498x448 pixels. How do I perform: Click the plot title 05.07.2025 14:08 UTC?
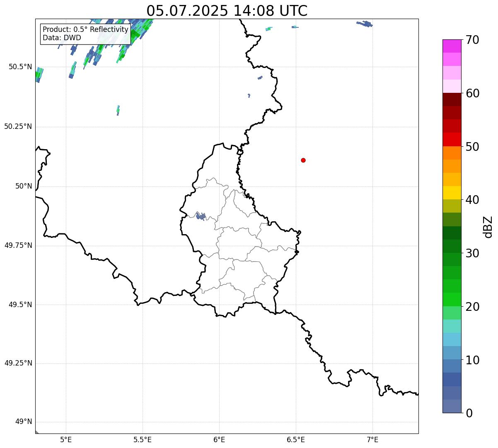pos(227,11)
